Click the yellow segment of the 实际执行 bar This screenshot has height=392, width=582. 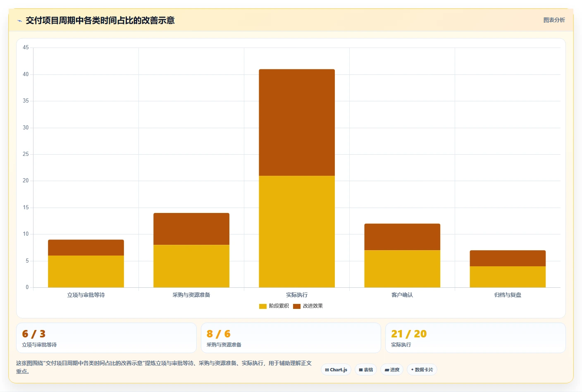coord(297,232)
